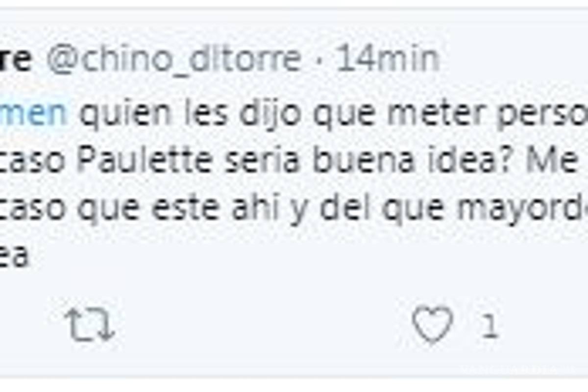588x392 pixels.
Task: Click the blue mention link ending in "men"
Action: coord(33,113)
